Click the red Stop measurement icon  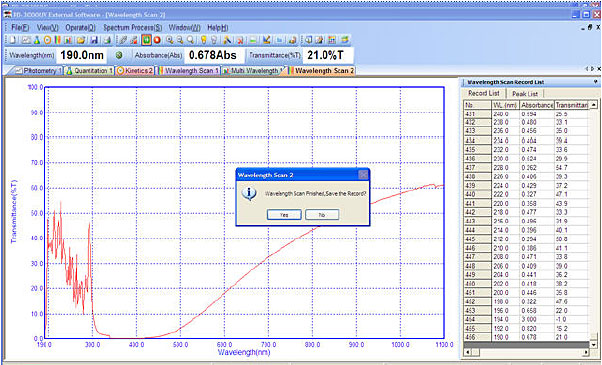pyautogui.click(x=157, y=40)
